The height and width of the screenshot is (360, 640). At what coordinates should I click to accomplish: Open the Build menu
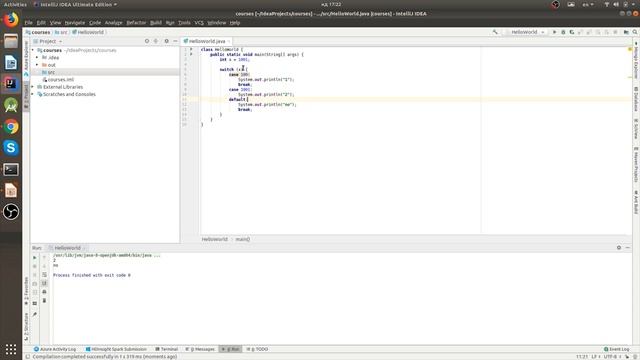pos(156,23)
